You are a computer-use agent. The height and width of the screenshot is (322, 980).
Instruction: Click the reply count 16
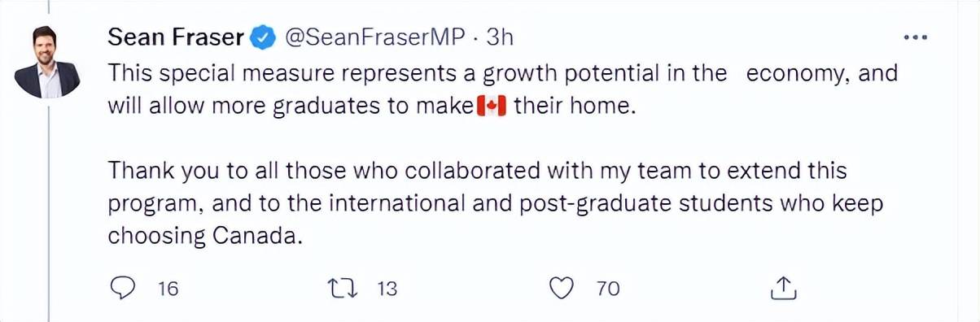pyautogui.click(x=167, y=288)
